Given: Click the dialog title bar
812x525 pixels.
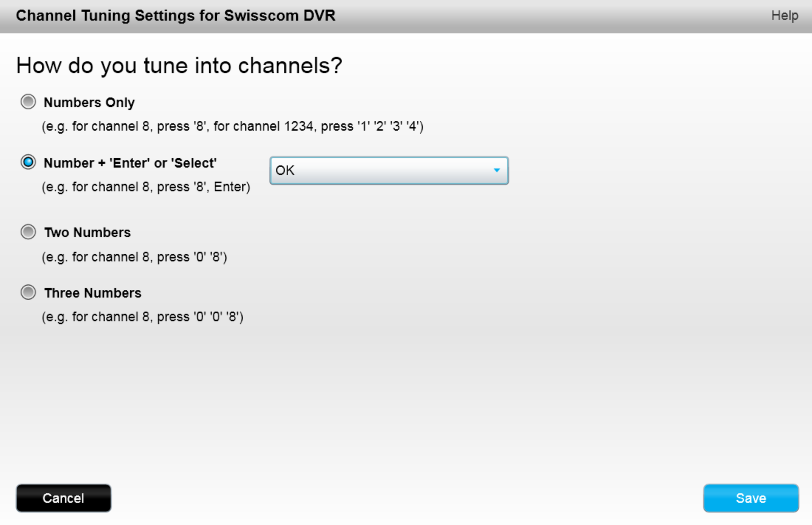Looking at the screenshot, I should coord(176,16).
